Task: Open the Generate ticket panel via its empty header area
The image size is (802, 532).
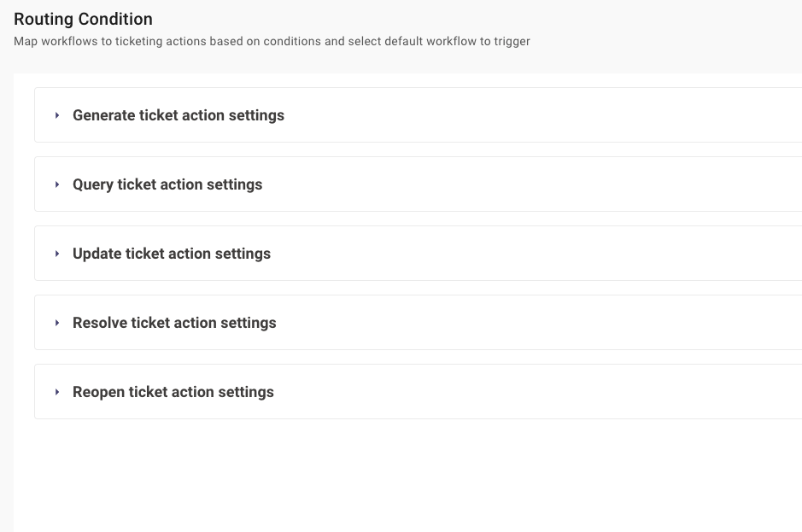Action: click(x=542, y=115)
